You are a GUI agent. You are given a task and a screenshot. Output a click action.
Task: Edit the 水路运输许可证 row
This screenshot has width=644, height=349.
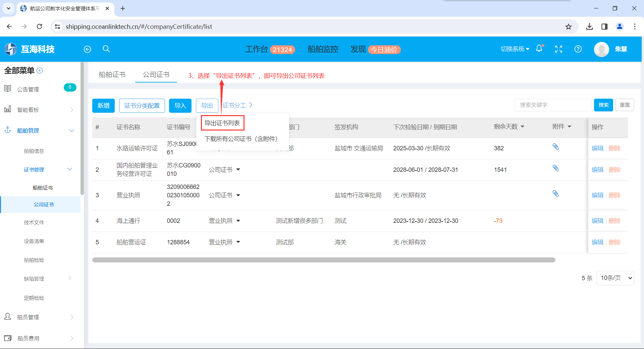(x=597, y=148)
